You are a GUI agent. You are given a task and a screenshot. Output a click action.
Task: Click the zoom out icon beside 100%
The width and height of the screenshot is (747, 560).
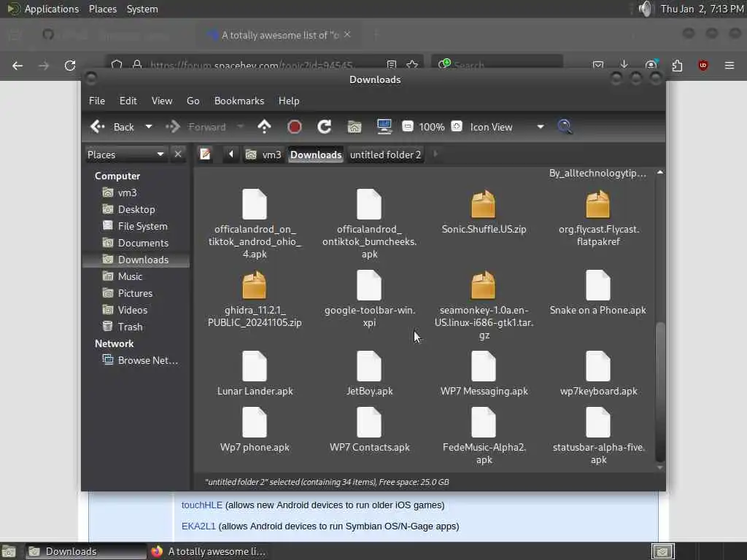(407, 126)
